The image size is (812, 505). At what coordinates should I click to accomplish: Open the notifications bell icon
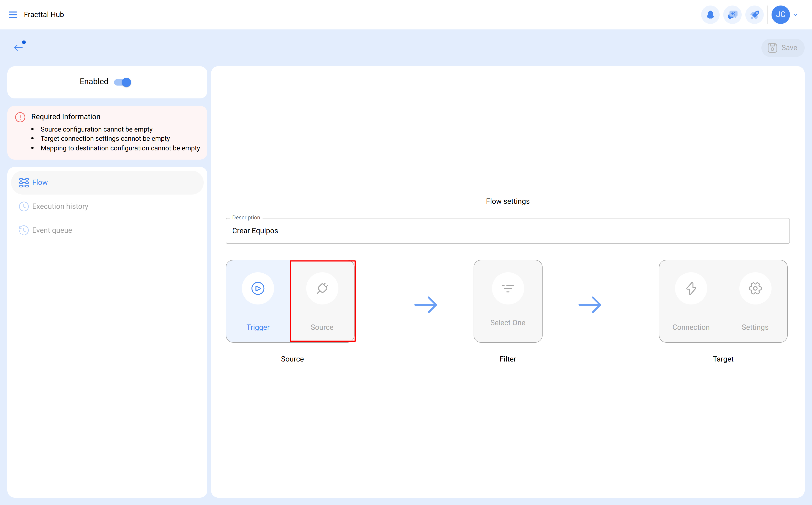(710, 14)
